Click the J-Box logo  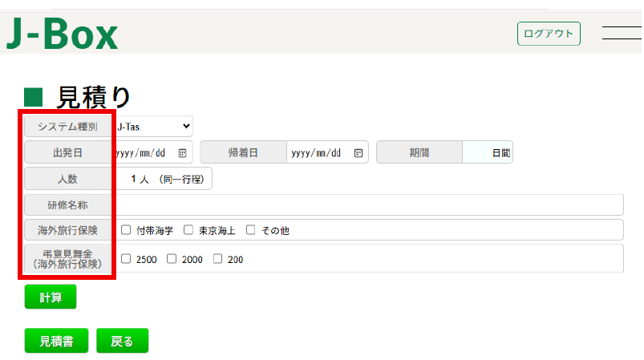tap(63, 34)
